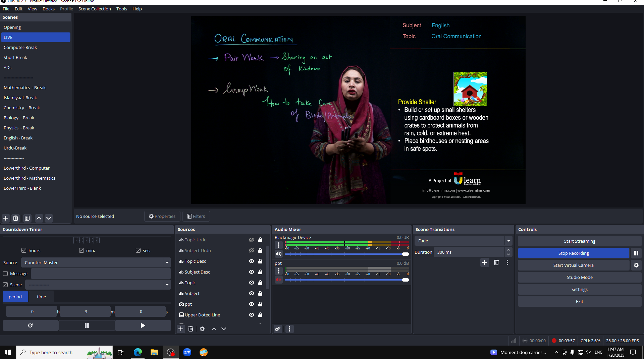Open source properties gear in Sources toolbar

202,329
